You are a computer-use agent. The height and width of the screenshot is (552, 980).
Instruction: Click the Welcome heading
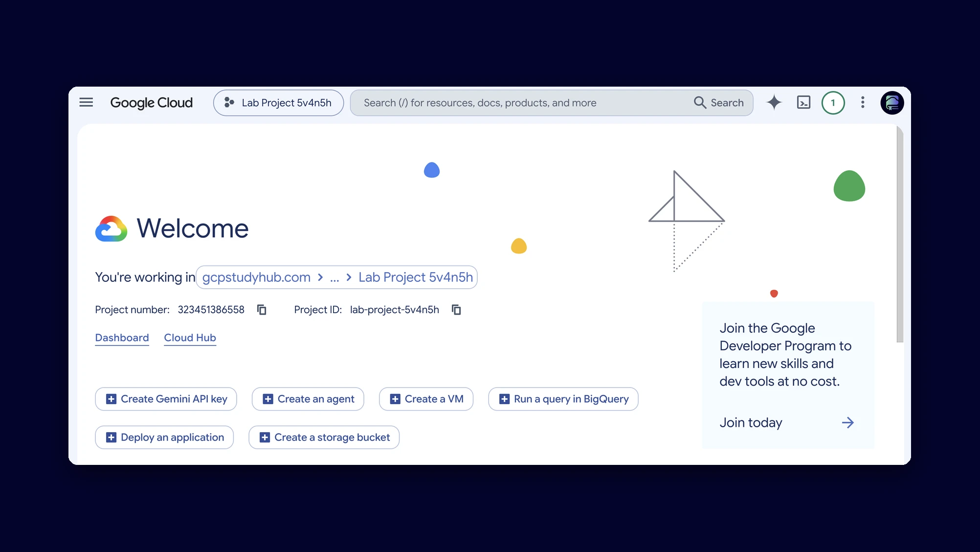coord(192,229)
